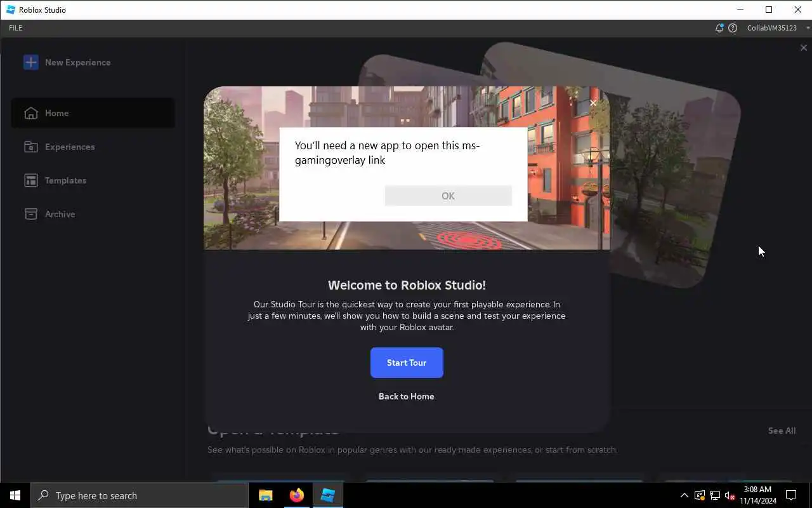
Task: Click the New Experience plus icon
Action: click(x=30, y=62)
